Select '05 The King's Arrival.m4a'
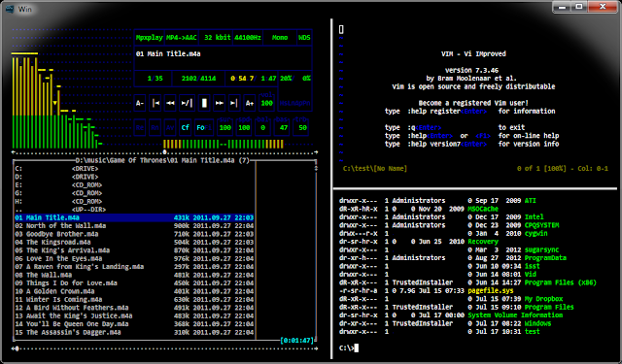 point(134,250)
